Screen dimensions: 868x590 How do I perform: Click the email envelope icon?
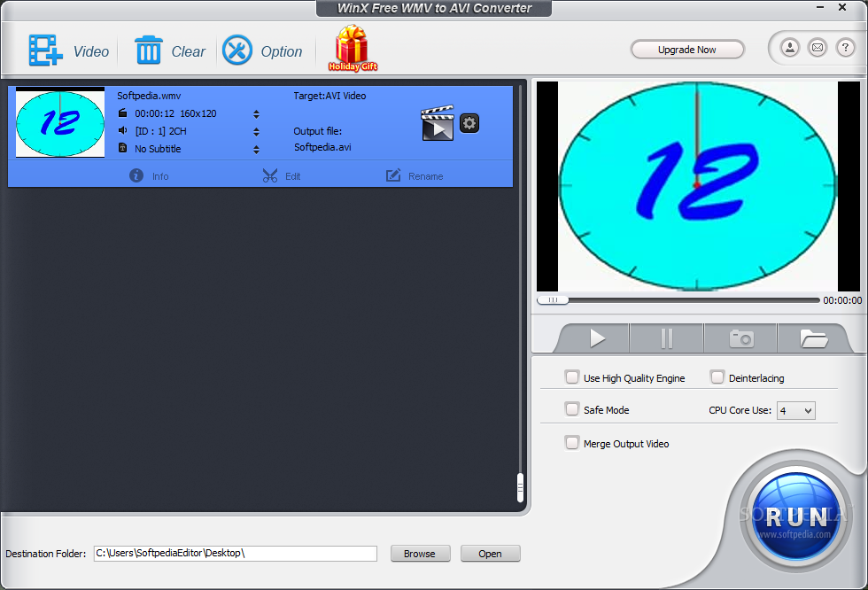click(818, 48)
